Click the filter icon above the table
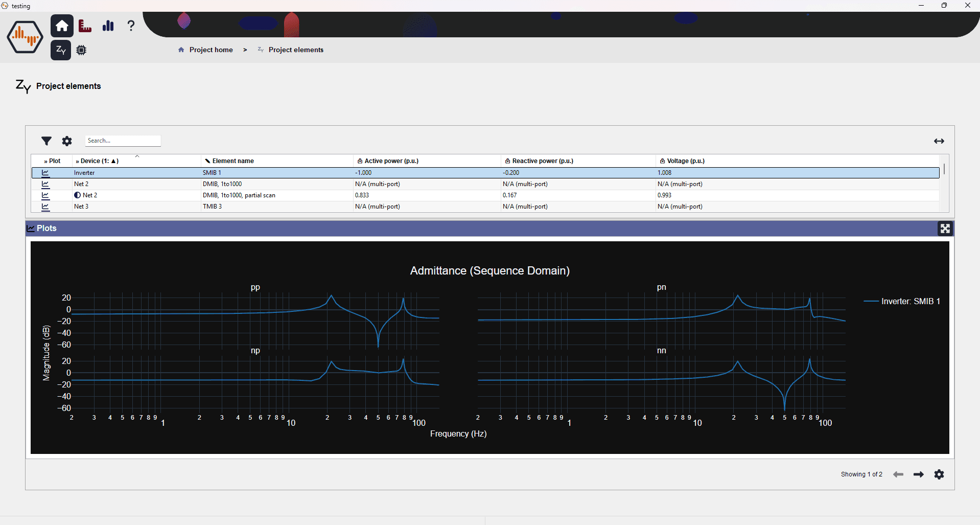 click(x=46, y=141)
